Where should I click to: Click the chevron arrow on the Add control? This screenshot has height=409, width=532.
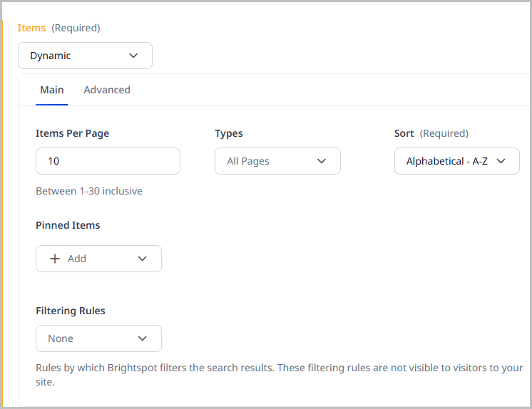coord(142,259)
